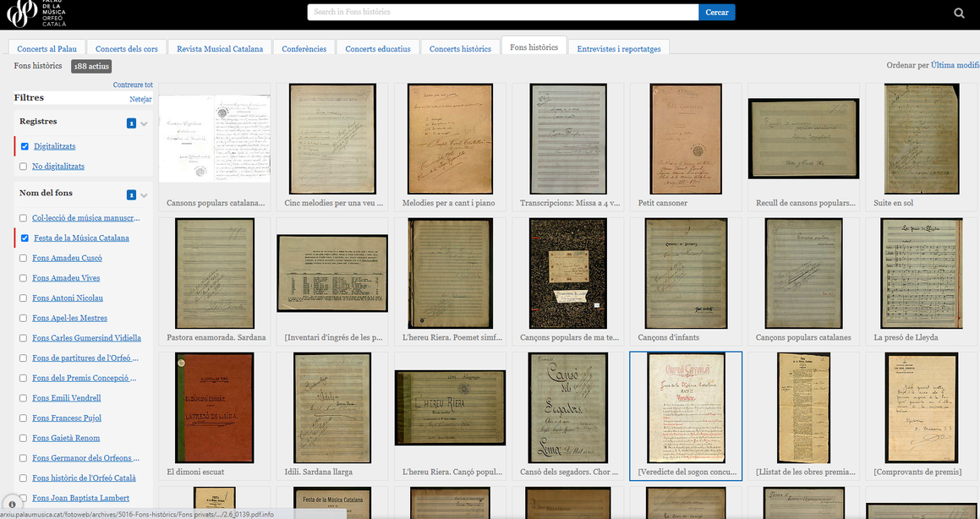This screenshot has height=519, width=980.
Task: Open Cinc melodies per una veu thumbnail
Action: tap(332, 139)
